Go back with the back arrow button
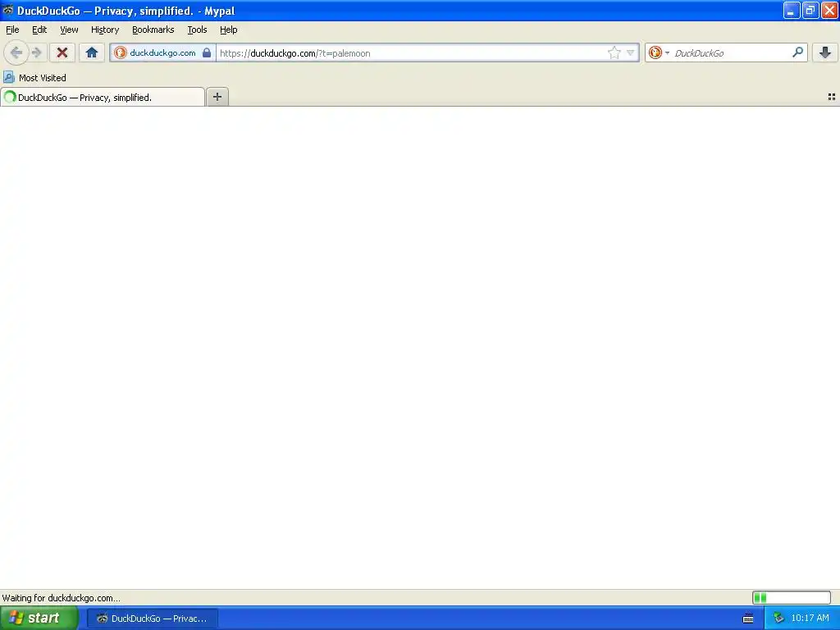This screenshot has height=630, width=840. pyautogui.click(x=16, y=52)
